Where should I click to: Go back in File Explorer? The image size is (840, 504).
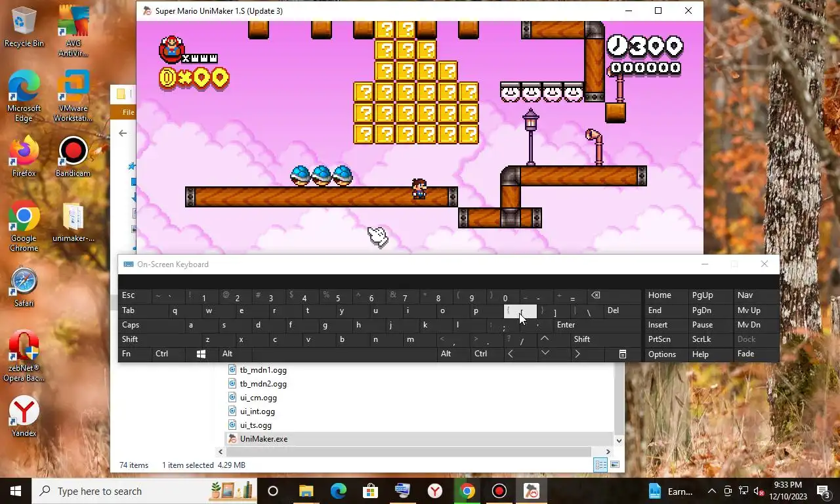(123, 133)
